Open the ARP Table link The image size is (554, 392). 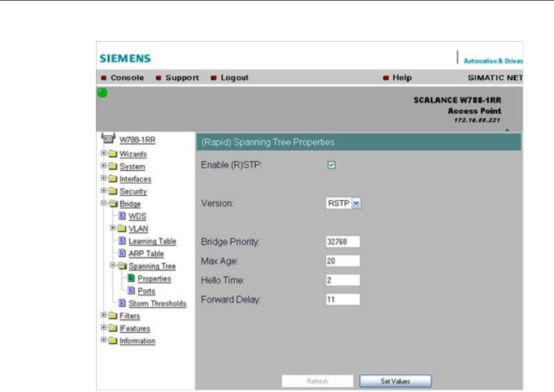coord(146,253)
